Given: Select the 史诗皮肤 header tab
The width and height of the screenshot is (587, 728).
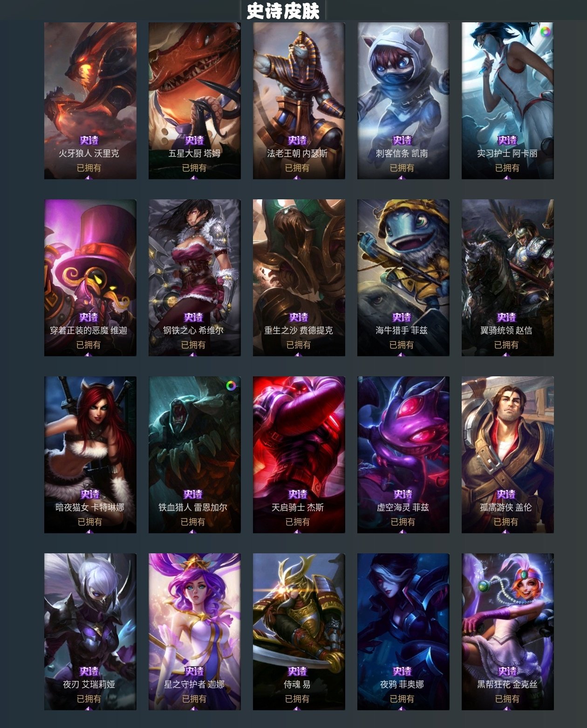Looking at the screenshot, I should coord(283,11).
